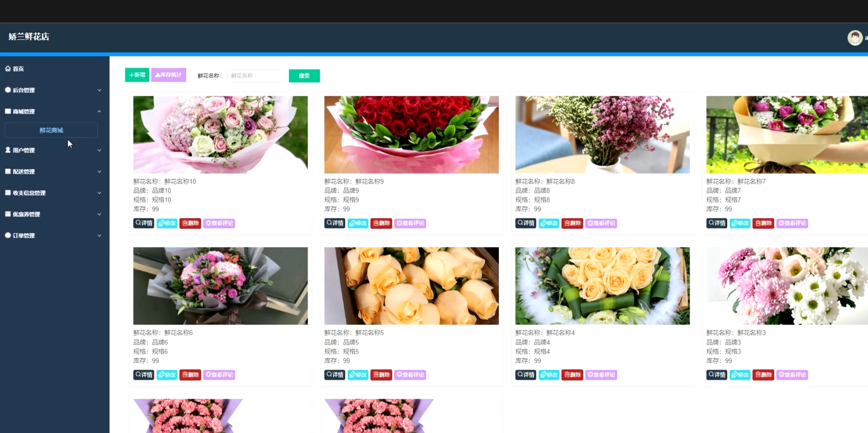Click the home icon beside 首页

[x=8, y=69]
